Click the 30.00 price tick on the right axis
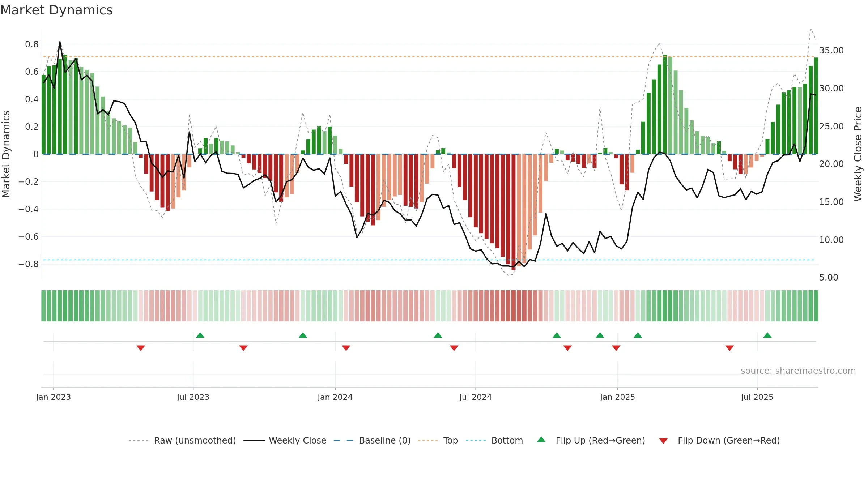 pyautogui.click(x=831, y=89)
